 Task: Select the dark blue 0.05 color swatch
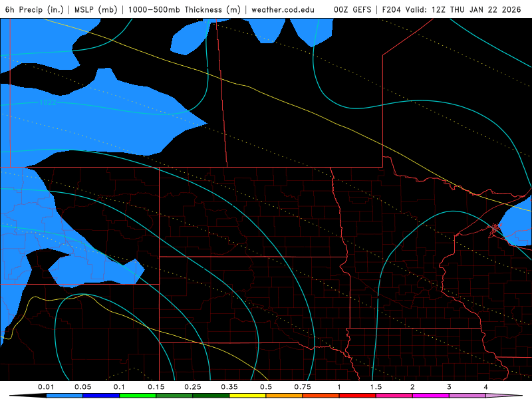tap(101, 396)
